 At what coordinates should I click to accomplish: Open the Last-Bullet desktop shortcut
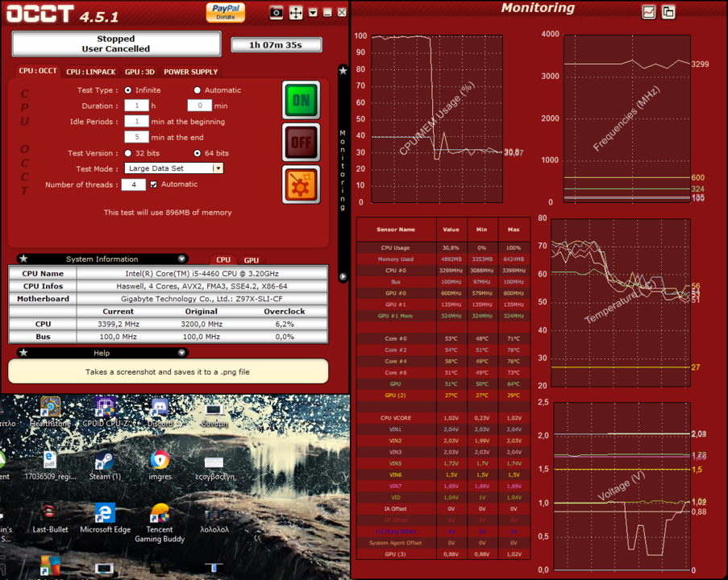click(50, 518)
